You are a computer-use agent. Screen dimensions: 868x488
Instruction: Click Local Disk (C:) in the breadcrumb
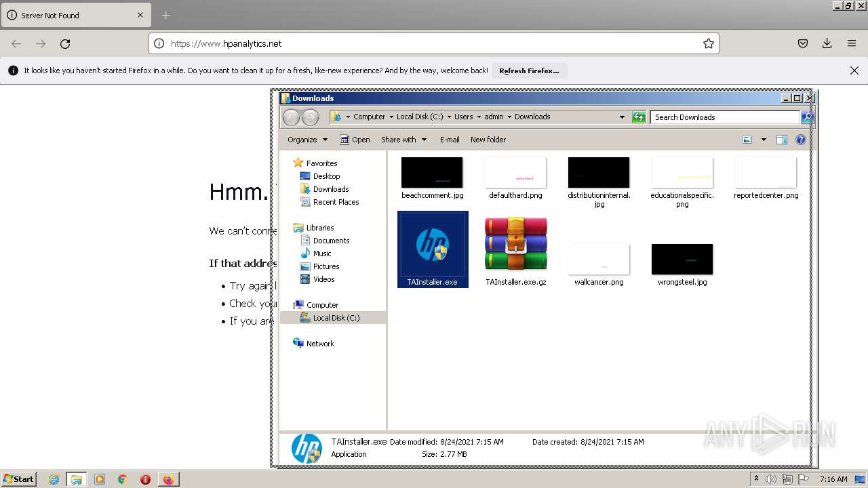click(x=420, y=117)
